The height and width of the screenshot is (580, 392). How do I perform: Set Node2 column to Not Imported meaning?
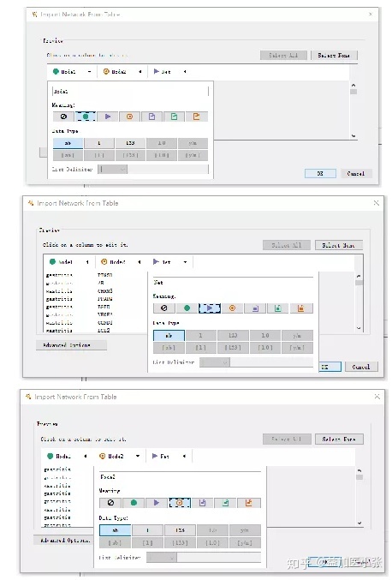110,502
